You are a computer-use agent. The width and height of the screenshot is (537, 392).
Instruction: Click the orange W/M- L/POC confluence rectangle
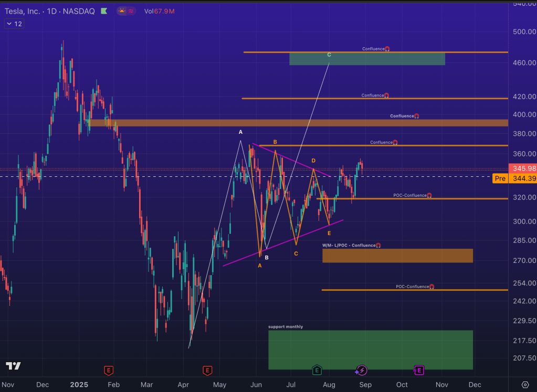(x=397, y=256)
